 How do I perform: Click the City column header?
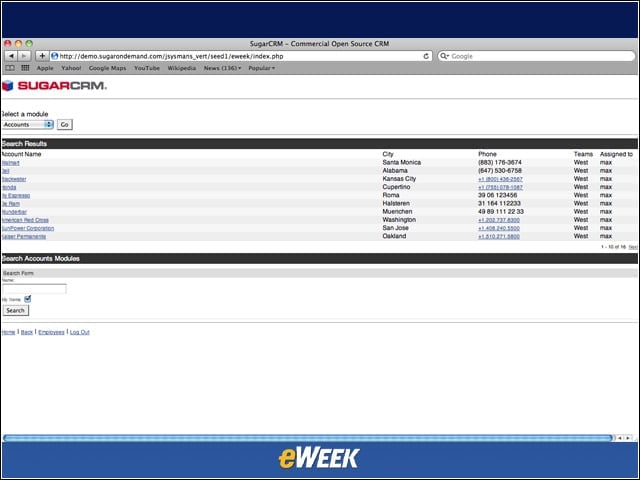point(388,154)
